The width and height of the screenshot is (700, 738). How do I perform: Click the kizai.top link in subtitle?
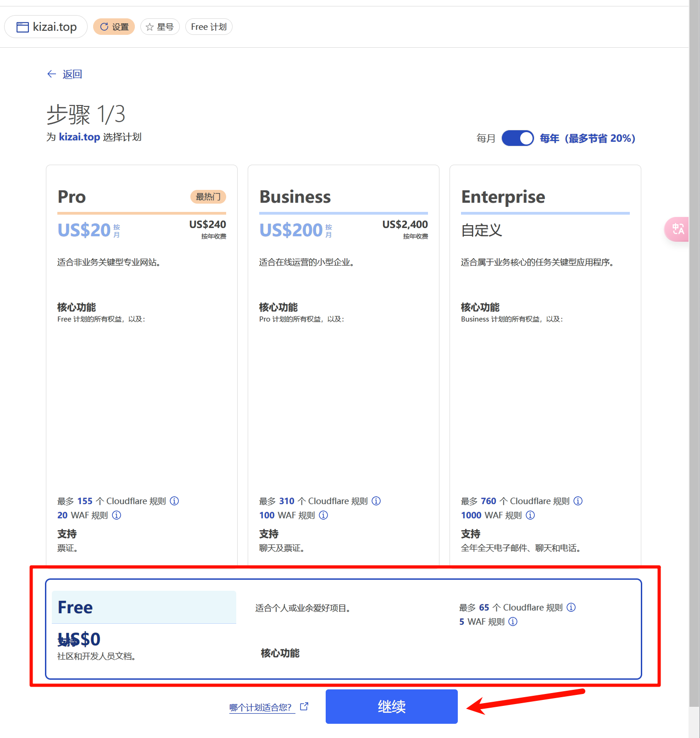(x=79, y=137)
